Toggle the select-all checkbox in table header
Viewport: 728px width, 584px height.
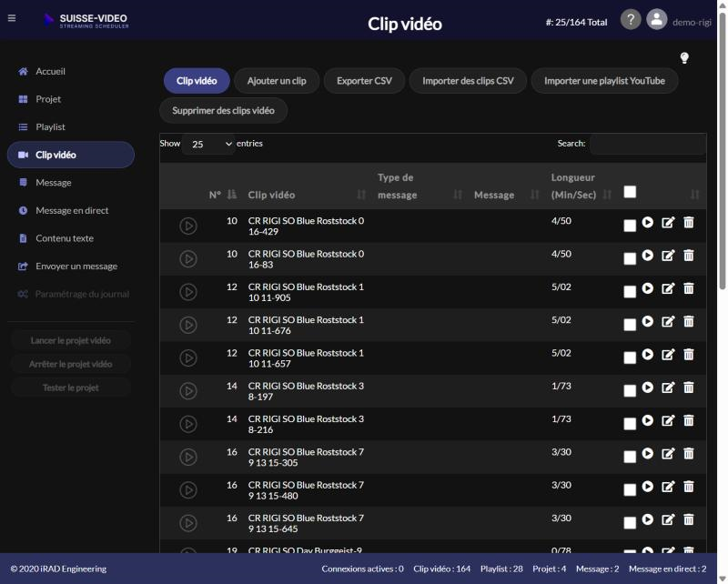point(630,192)
